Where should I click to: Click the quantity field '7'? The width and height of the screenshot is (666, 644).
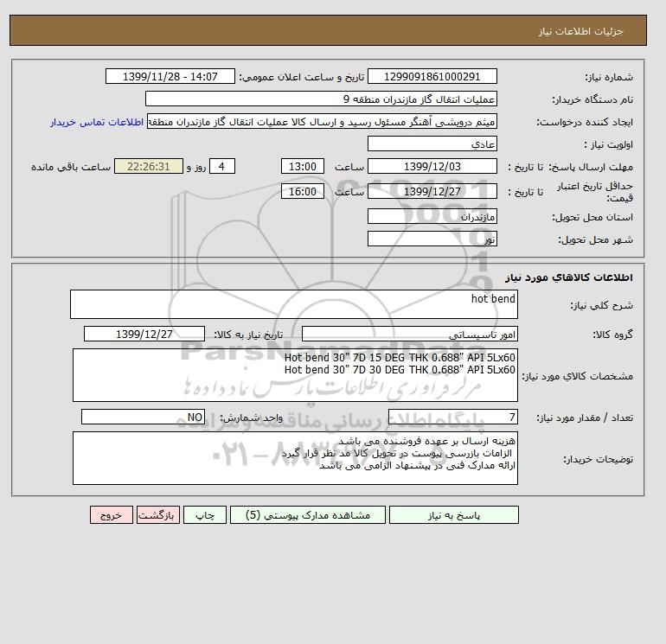click(453, 417)
